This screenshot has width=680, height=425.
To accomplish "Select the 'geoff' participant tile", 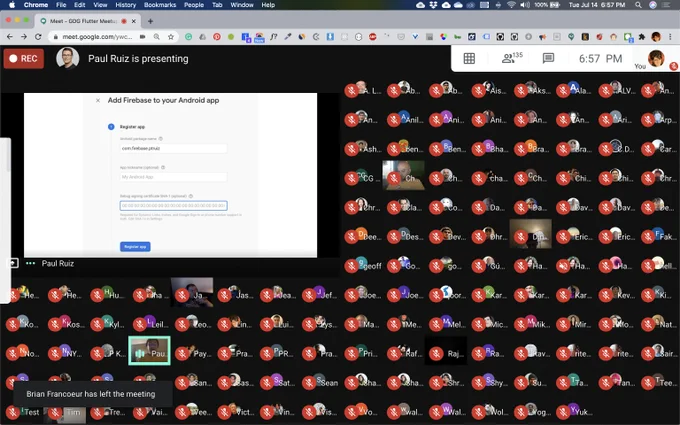I will tap(362, 264).
